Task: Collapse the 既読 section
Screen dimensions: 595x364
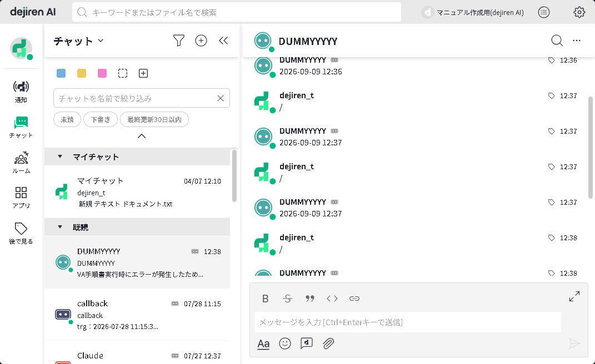Action: 60,227
